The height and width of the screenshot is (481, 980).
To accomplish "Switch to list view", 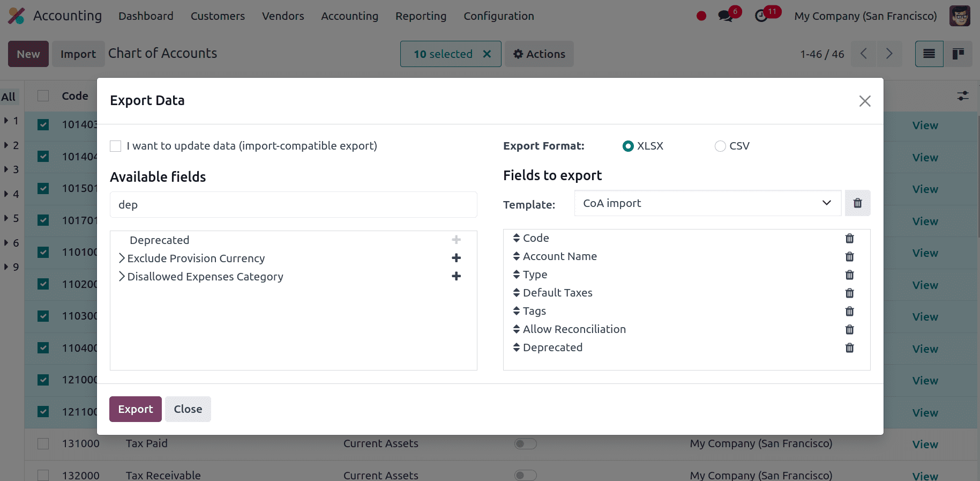I will [x=929, y=54].
